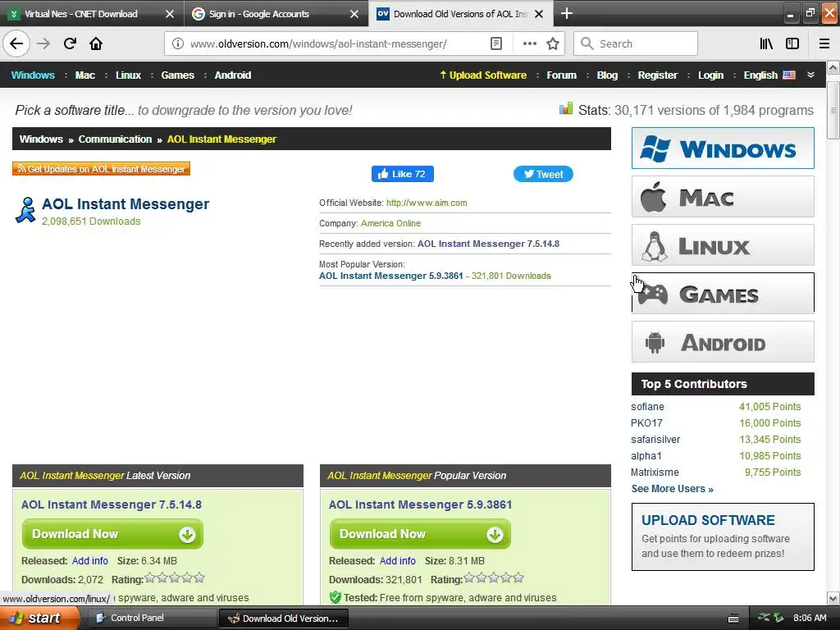The height and width of the screenshot is (630, 840).
Task: Show the sidebars panel
Action: pyautogui.click(x=792, y=44)
